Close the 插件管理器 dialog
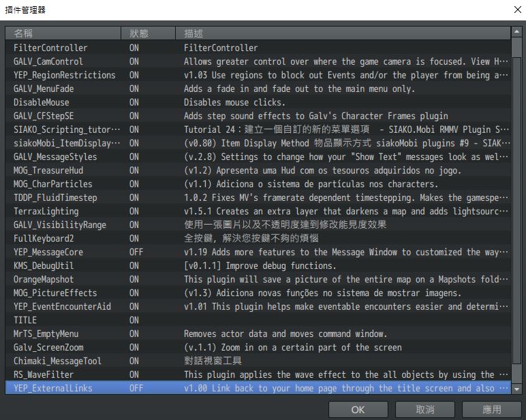This screenshot has width=526, height=420. click(518, 10)
